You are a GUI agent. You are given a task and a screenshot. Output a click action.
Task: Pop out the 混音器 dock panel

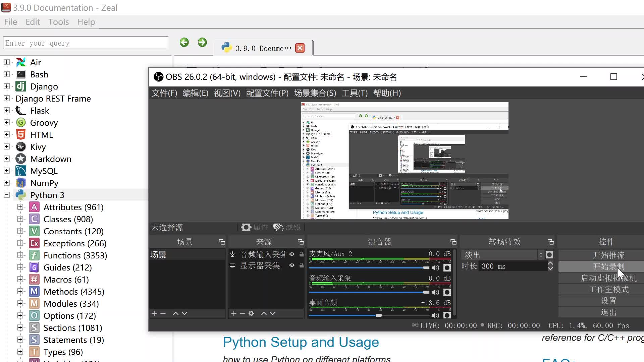[x=453, y=242]
